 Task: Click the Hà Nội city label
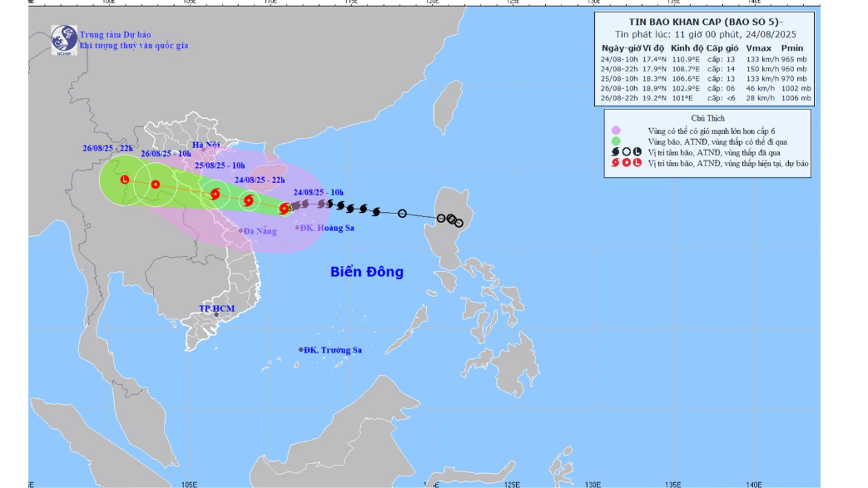coord(206,145)
